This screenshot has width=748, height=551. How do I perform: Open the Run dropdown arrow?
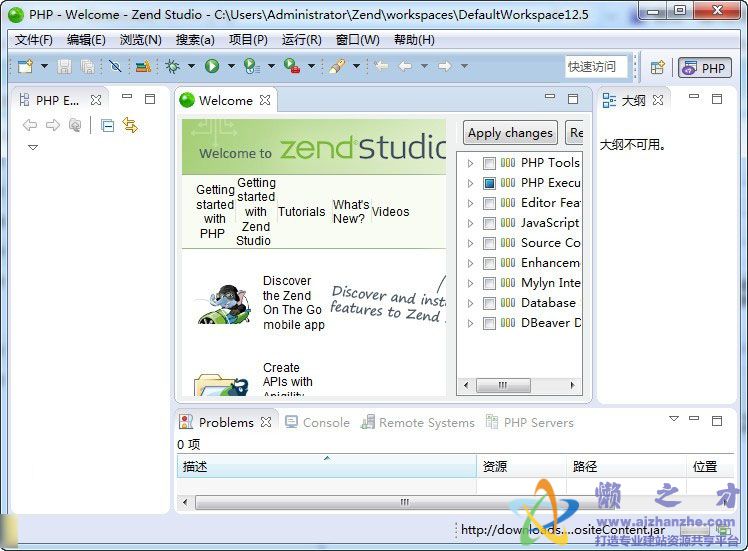pyautogui.click(x=231, y=66)
